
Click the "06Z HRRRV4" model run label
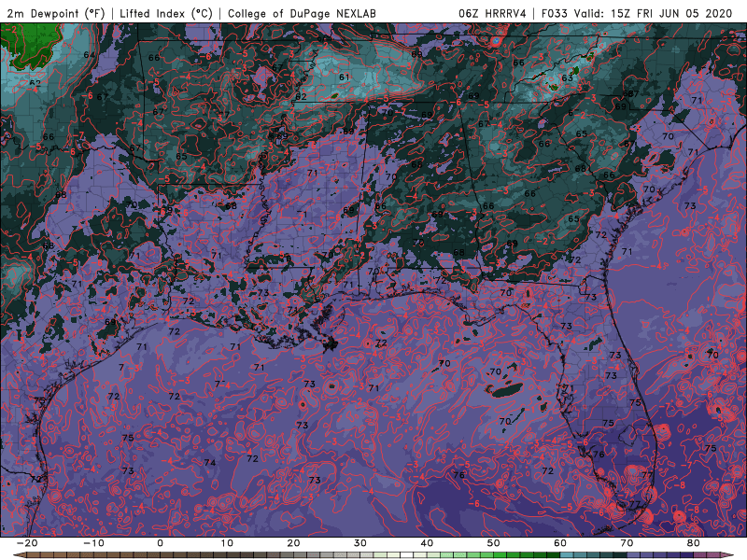(492, 14)
